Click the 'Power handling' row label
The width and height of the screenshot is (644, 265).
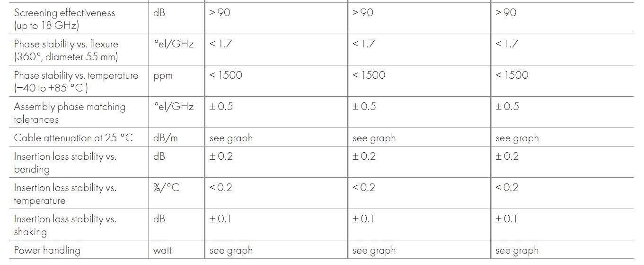pos(47,250)
